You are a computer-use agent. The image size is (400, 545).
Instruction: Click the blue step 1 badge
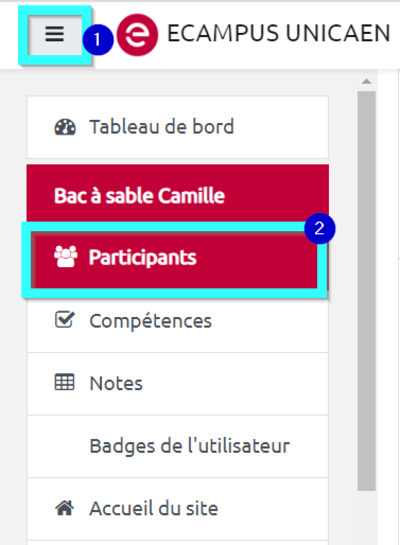(98, 40)
